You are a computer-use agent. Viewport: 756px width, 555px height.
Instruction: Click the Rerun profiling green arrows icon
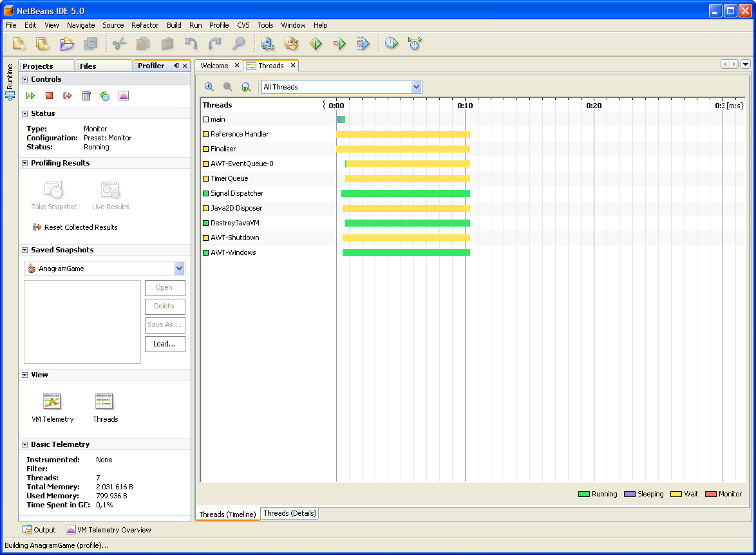(30, 96)
